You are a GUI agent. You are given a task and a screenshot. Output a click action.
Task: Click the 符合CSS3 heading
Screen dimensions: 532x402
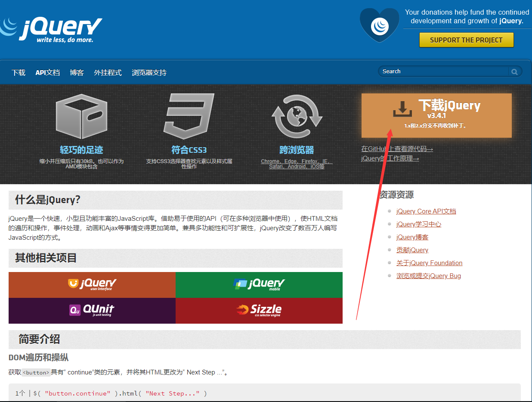(x=189, y=150)
